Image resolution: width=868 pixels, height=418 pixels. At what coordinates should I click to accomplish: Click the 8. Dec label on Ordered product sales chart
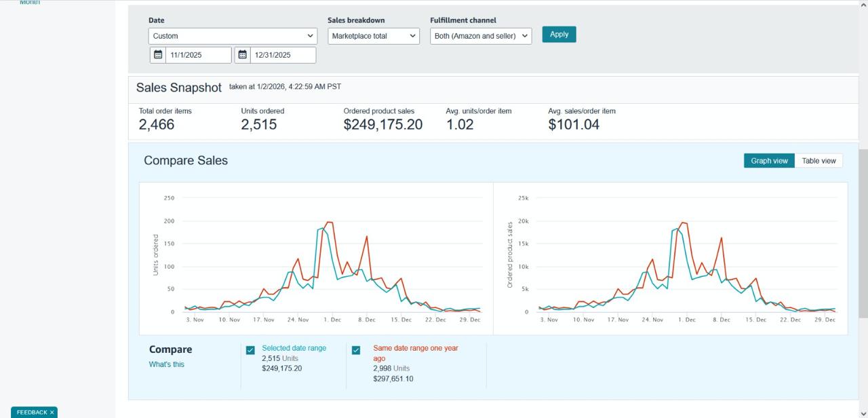722,320
